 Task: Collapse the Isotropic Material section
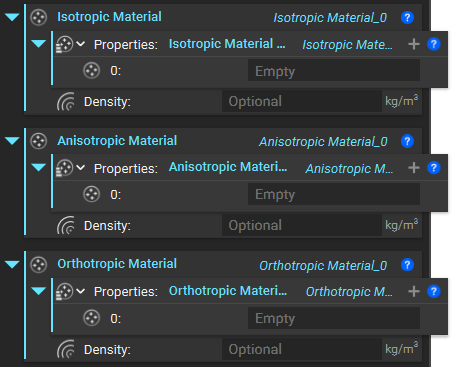pos(12,17)
